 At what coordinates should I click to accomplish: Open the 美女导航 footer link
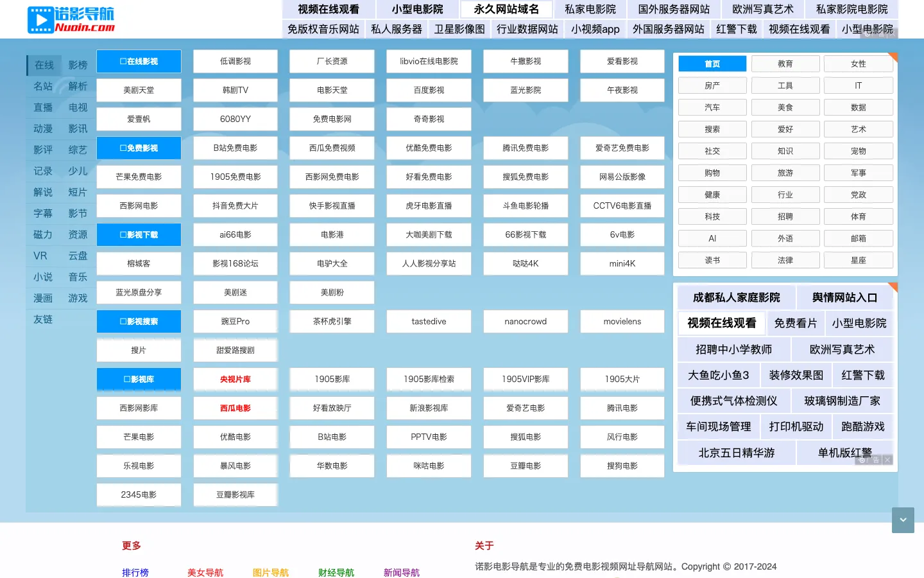point(205,573)
